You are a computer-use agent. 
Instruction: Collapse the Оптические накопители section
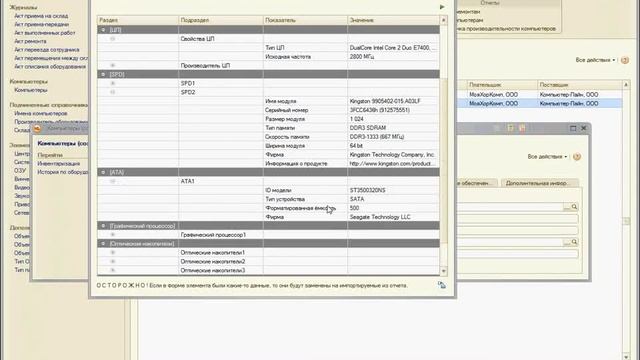[103, 244]
